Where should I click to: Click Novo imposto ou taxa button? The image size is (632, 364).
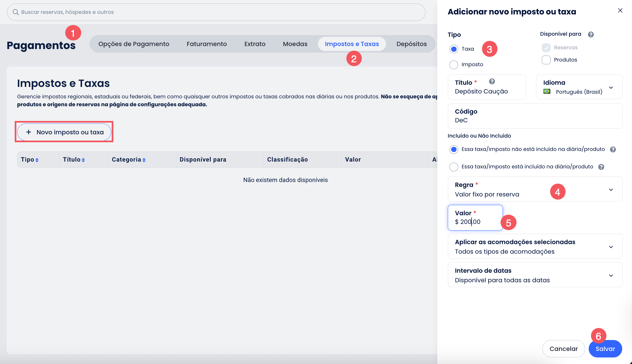(64, 132)
